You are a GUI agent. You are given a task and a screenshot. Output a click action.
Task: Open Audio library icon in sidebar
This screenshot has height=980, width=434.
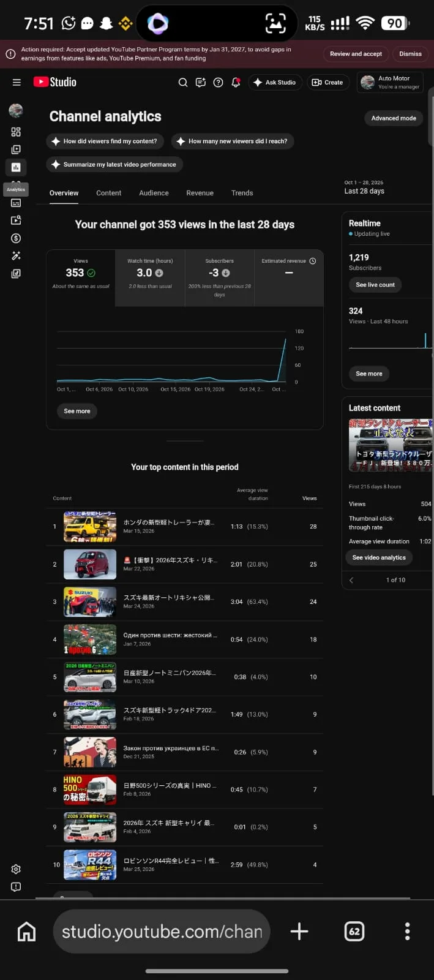point(16,274)
